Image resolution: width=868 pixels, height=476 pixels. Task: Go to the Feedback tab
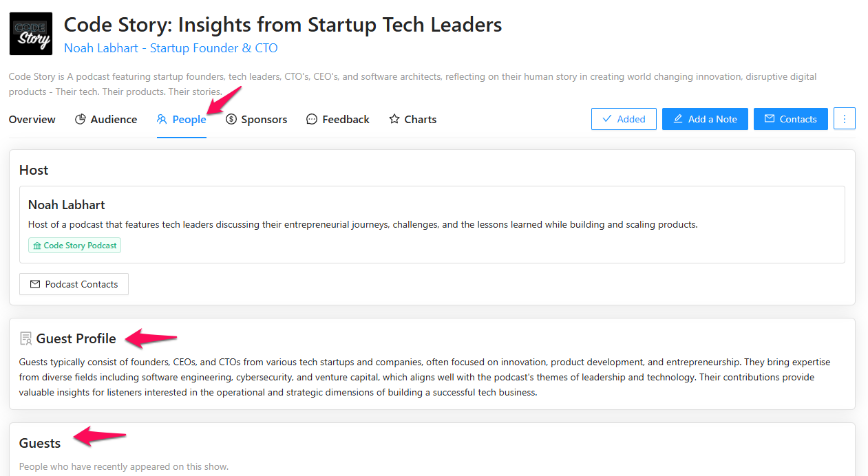[x=338, y=119]
